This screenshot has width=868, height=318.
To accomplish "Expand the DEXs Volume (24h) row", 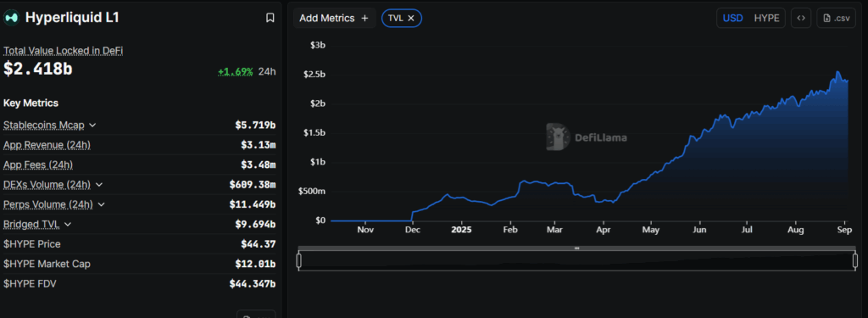I will (x=99, y=185).
